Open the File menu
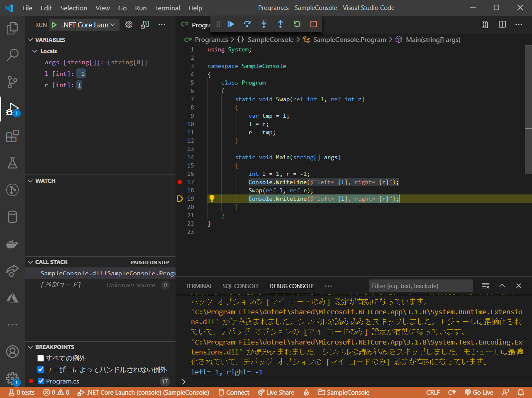 27,8
